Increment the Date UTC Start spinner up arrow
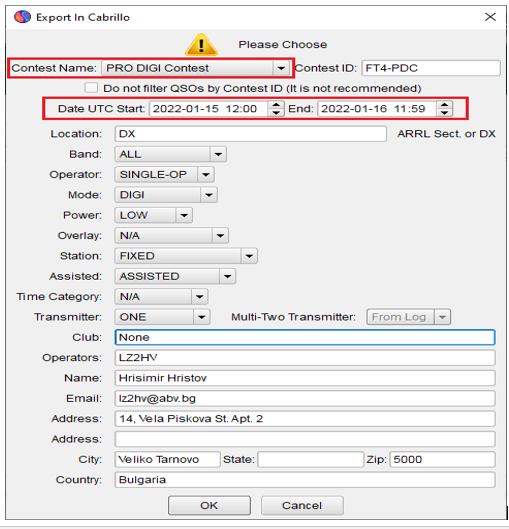 coord(276,105)
